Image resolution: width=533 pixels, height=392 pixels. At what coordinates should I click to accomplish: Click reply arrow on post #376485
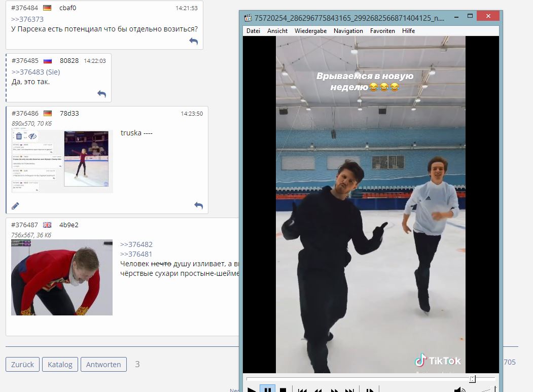pyautogui.click(x=101, y=94)
